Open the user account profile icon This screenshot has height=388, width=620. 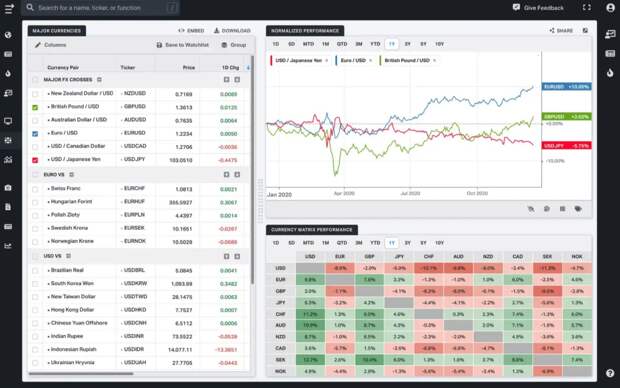(611, 8)
